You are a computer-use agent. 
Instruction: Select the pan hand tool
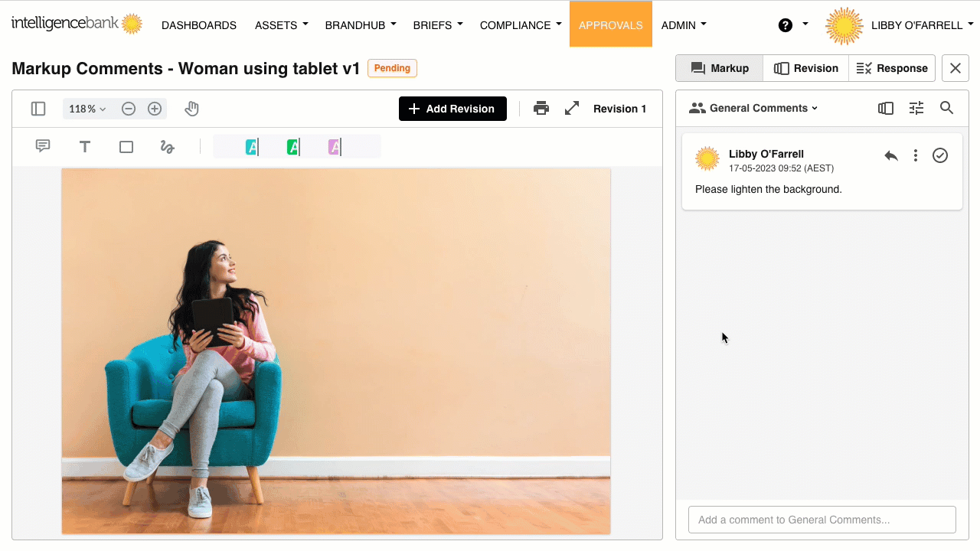click(x=191, y=109)
